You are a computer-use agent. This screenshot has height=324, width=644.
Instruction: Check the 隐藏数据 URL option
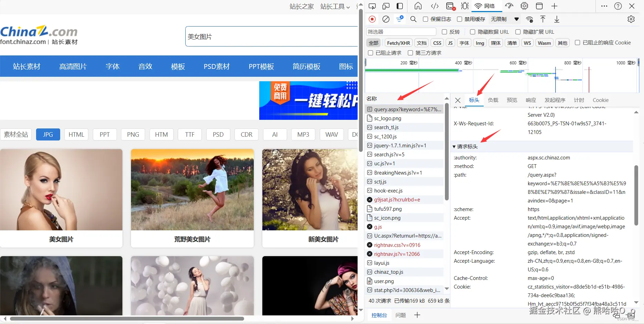(x=473, y=32)
